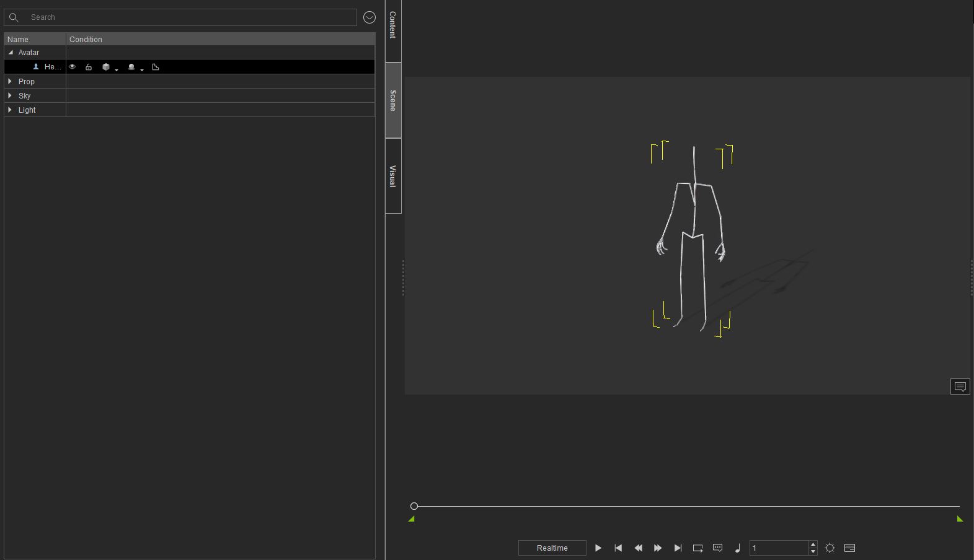Expand the Prop group
Image resolution: width=974 pixels, height=560 pixels.
pyautogui.click(x=10, y=81)
